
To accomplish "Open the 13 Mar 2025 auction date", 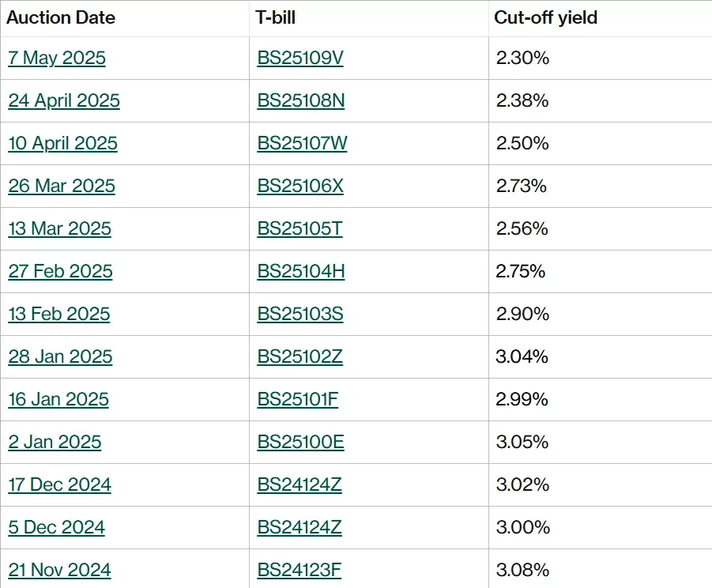I will pyautogui.click(x=59, y=229).
